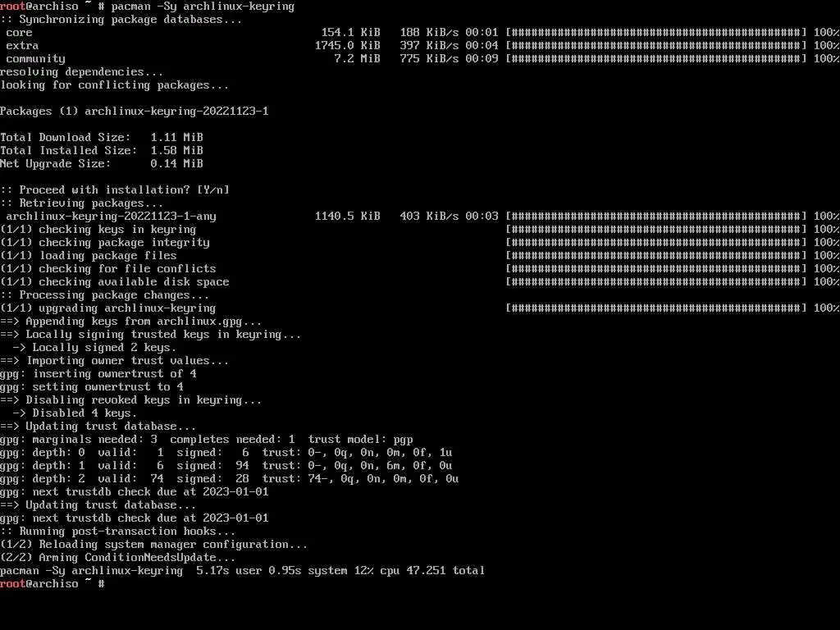Click 'gpg: marginals needed: 3' line
The image size is (840, 630).
tap(207, 440)
